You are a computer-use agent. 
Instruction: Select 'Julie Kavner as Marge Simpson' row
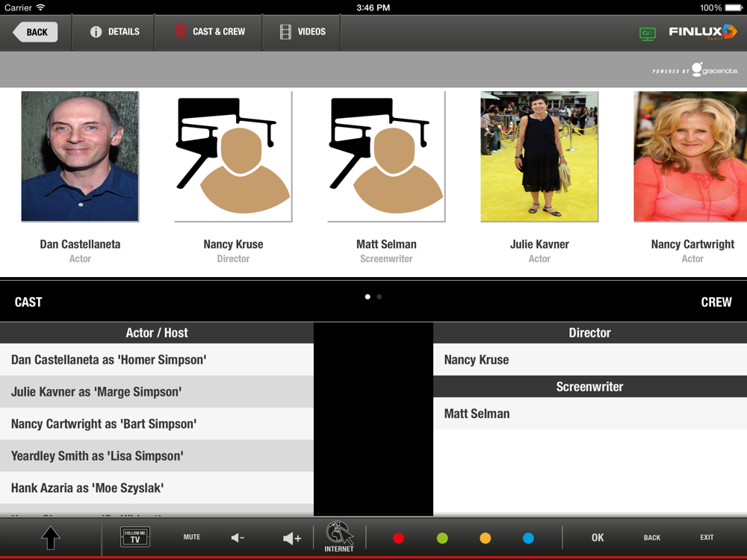(x=157, y=391)
